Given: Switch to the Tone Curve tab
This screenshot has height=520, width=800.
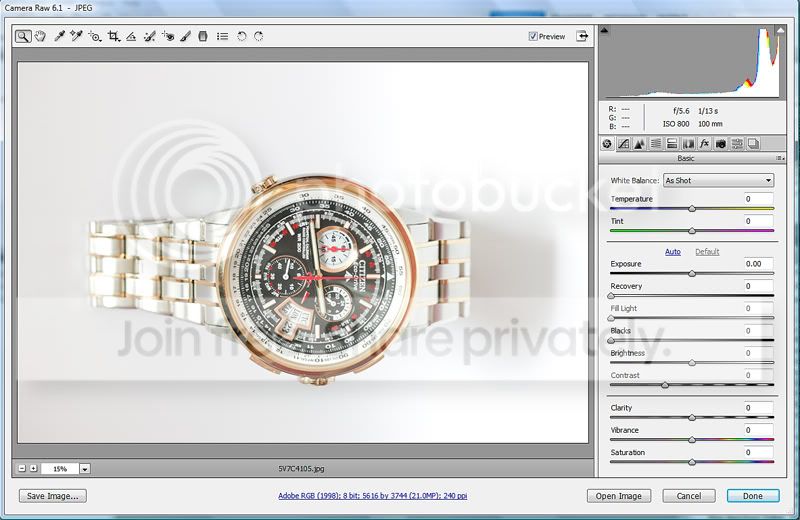Looking at the screenshot, I should point(622,144).
